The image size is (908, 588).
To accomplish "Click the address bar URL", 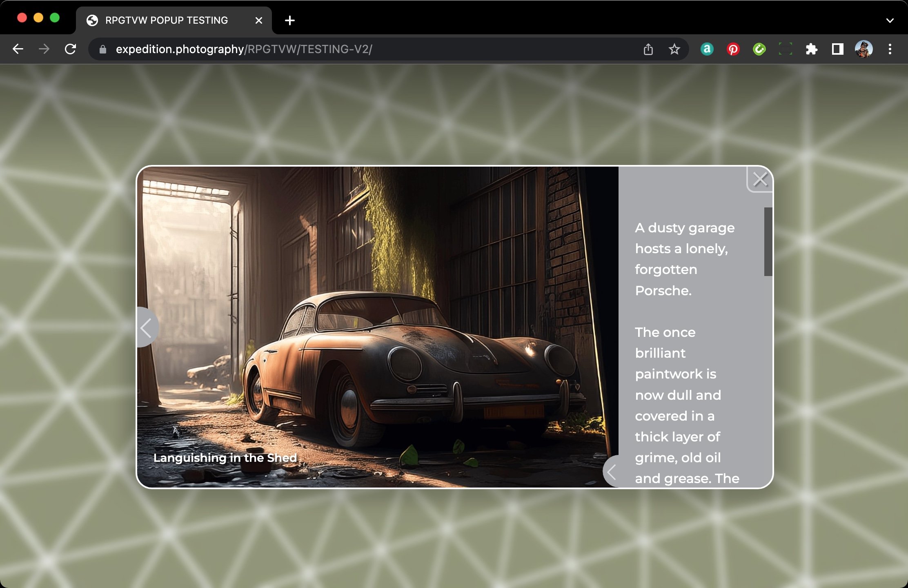I will pyautogui.click(x=244, y=49).
